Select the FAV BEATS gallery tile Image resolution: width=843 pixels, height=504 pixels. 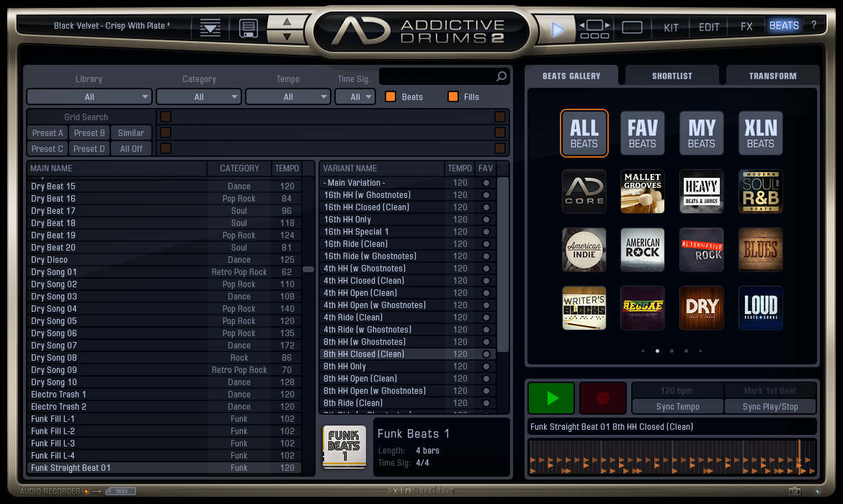click(643, 133)
